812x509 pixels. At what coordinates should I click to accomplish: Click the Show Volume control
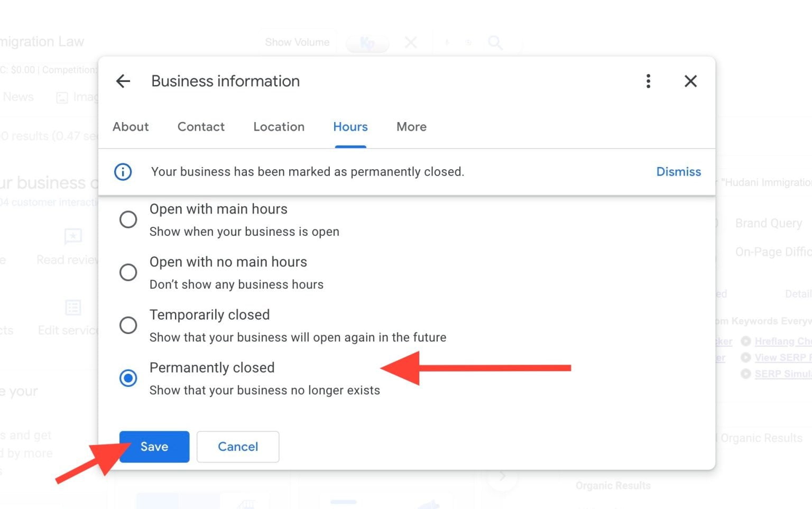(297, 43)
